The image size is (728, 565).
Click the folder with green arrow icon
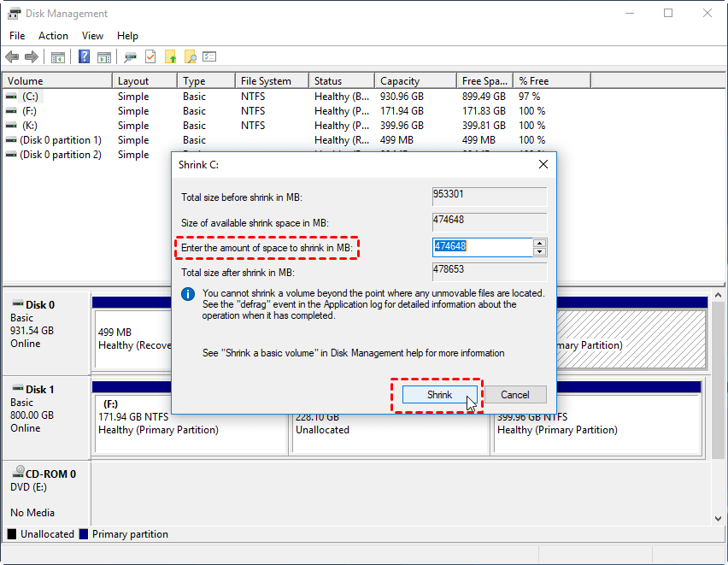pyautogui.click(x=170, y=56)
